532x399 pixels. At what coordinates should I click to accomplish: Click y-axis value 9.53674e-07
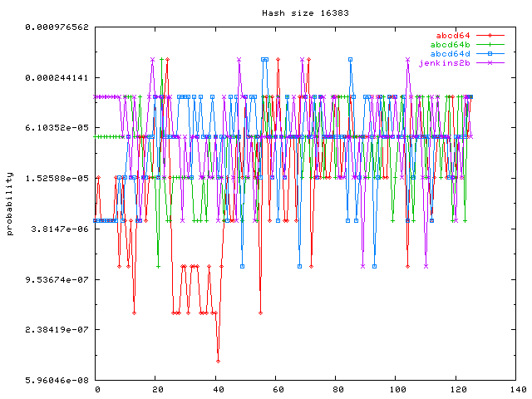point(57,279)
